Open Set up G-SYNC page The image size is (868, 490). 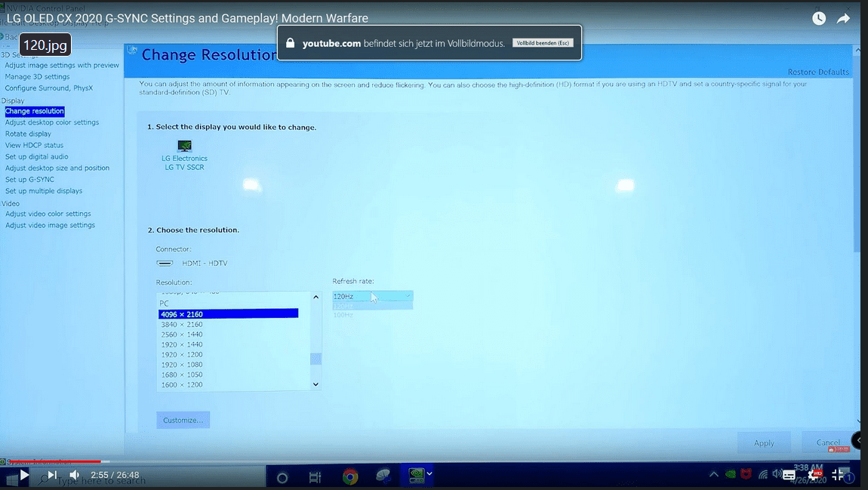[29, 180]
